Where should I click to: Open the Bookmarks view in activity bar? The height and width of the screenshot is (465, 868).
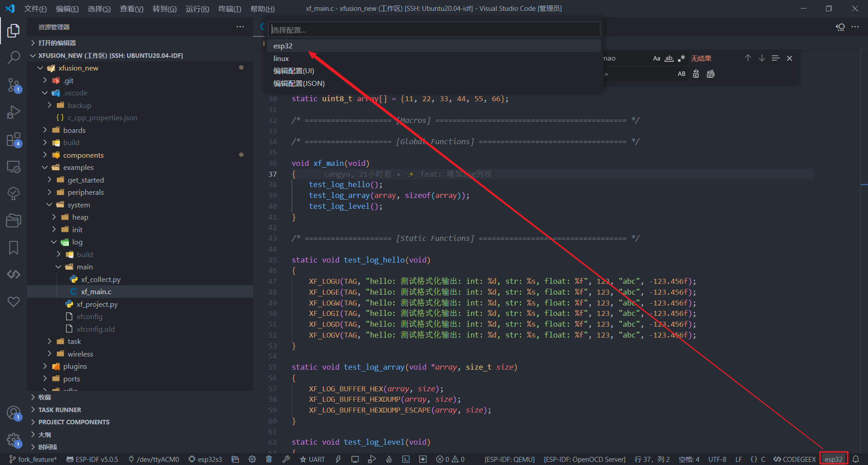click(14, 248)
